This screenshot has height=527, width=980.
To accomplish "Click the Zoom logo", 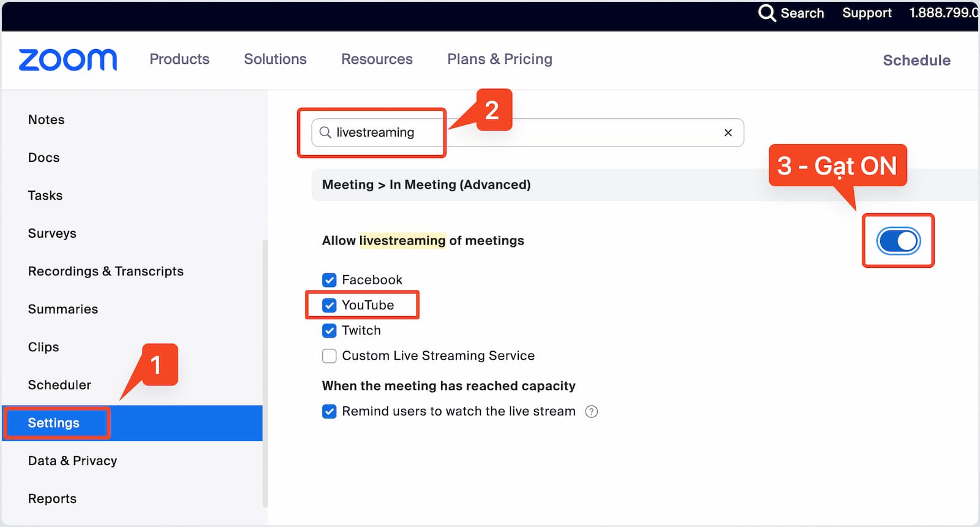I will pyautogui.click(x=68, y=59).
